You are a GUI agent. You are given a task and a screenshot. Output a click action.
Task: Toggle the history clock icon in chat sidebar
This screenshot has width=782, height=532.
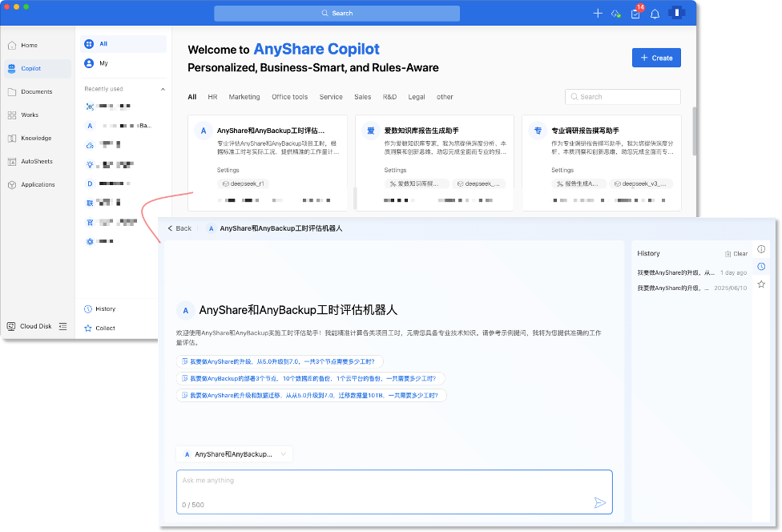point(761,267)
